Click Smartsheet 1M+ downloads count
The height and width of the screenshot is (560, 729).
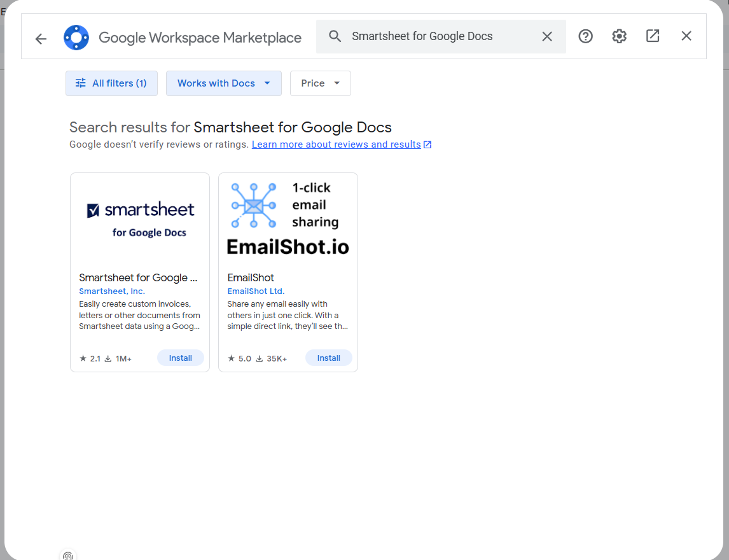(x=118, y=359)
